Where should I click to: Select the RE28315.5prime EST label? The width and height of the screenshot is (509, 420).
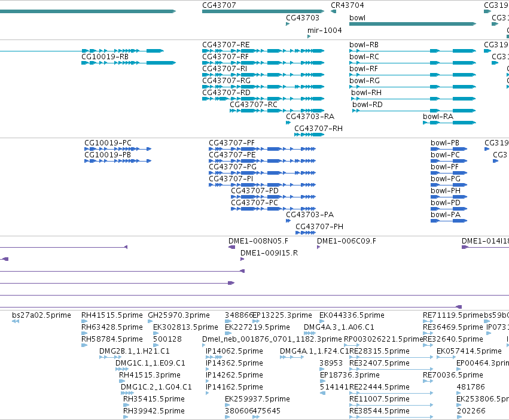pos(379,351)
